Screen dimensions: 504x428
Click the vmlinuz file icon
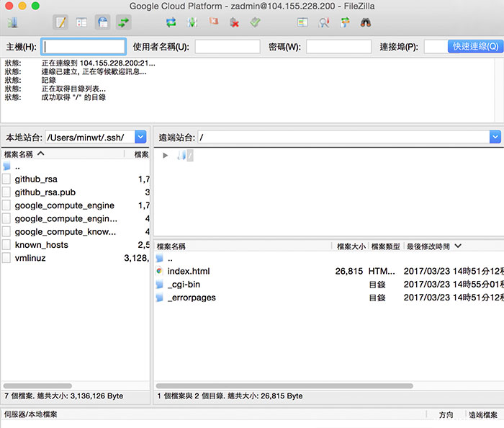coord(6,258)
